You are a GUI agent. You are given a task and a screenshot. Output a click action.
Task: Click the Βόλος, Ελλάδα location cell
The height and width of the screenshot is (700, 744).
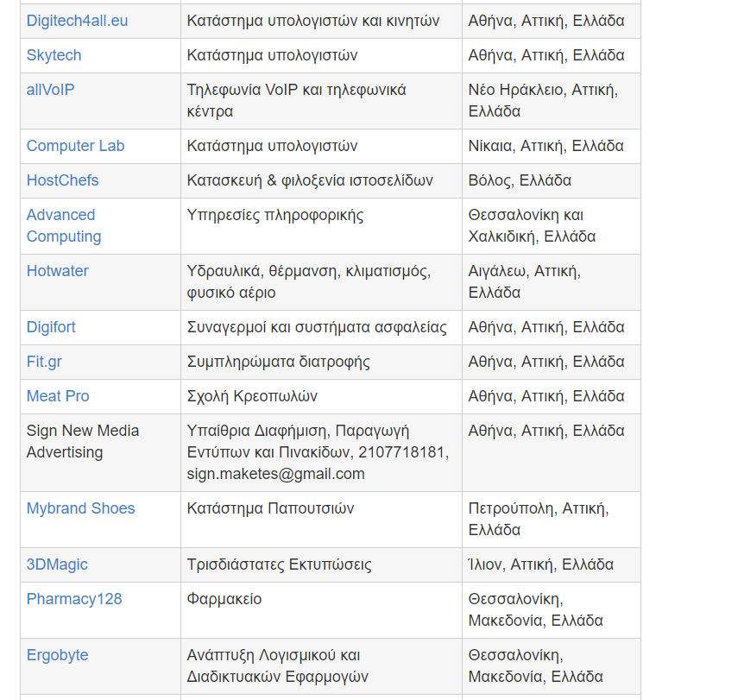[520, 180]
